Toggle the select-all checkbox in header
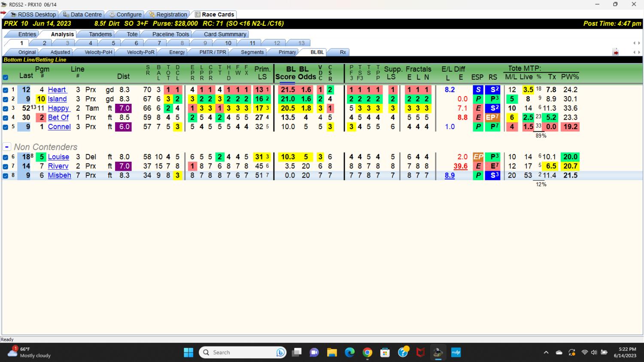The image size is (644, 362). point(6,78)
